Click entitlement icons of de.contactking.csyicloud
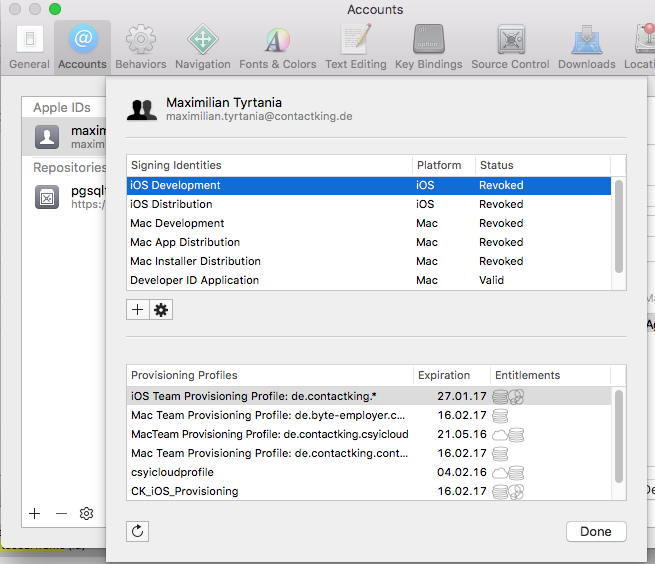The image size is (655, 564). pyautogui.click(x=508, y=434)
